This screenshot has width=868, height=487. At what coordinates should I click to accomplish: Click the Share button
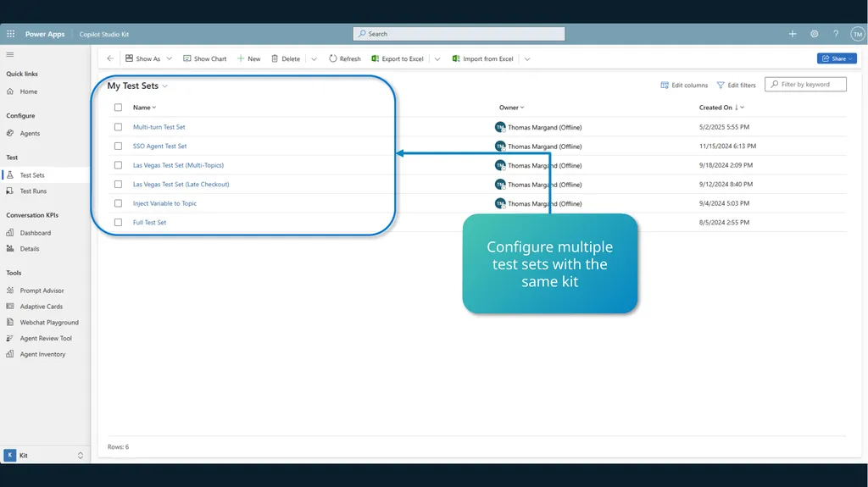click(837, 58)
